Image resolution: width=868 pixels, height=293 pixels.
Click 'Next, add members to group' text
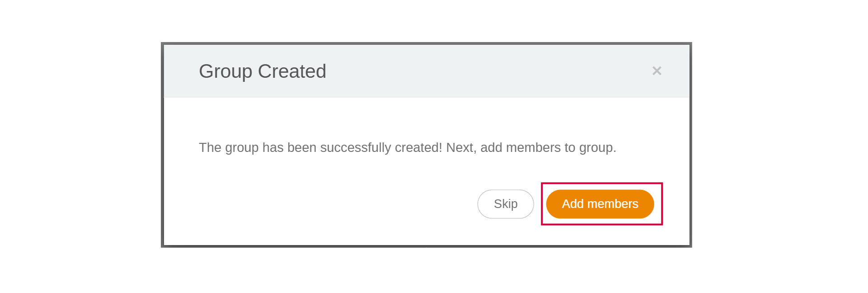click(531, 147)
